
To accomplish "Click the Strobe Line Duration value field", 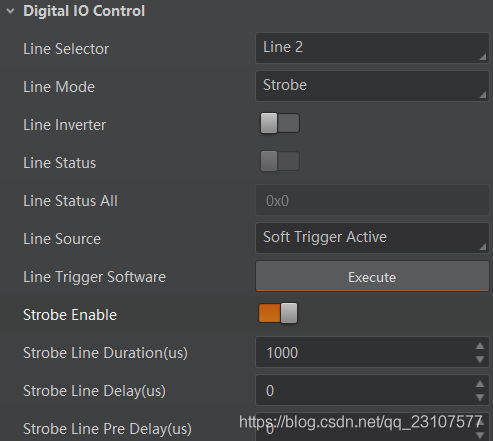I will coord(365,352).
